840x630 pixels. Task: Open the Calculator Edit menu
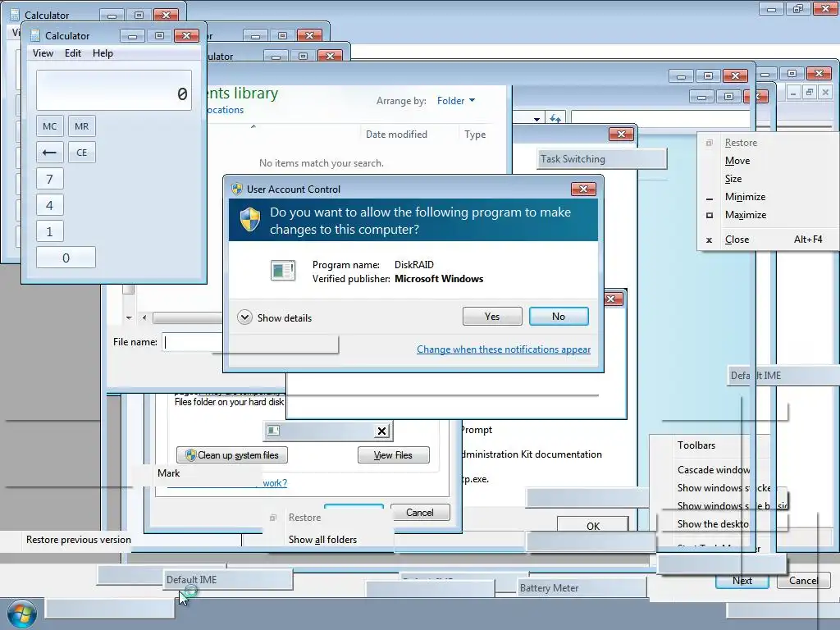[73, 53]
